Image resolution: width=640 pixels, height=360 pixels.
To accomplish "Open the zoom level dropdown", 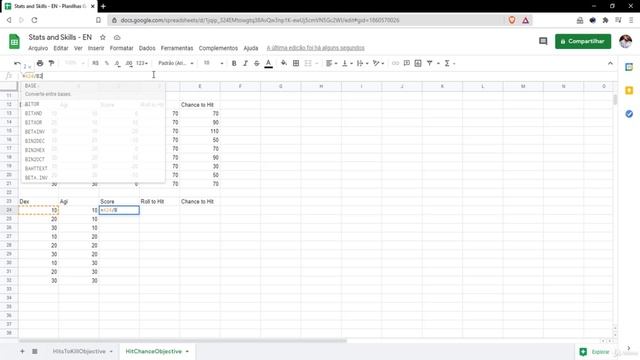I will [74, 63].
